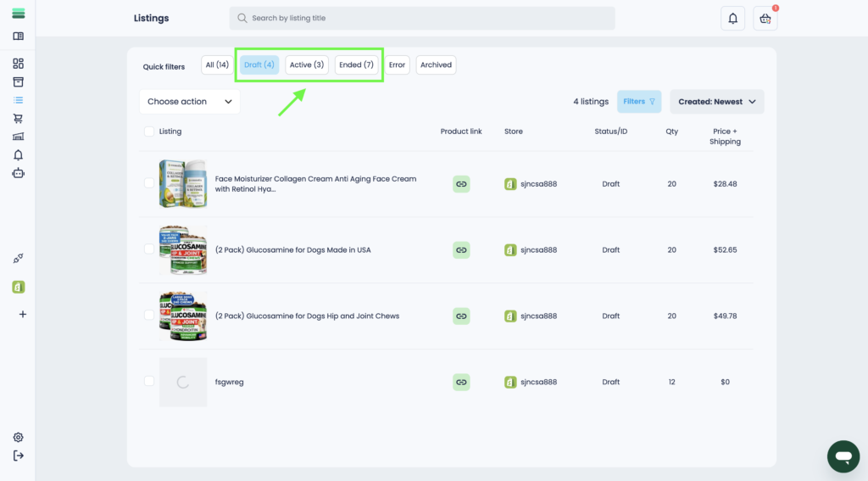Select the Ended (7) quick filter
This screenshot has width=868, height=481.
click(x=356, y=65)
